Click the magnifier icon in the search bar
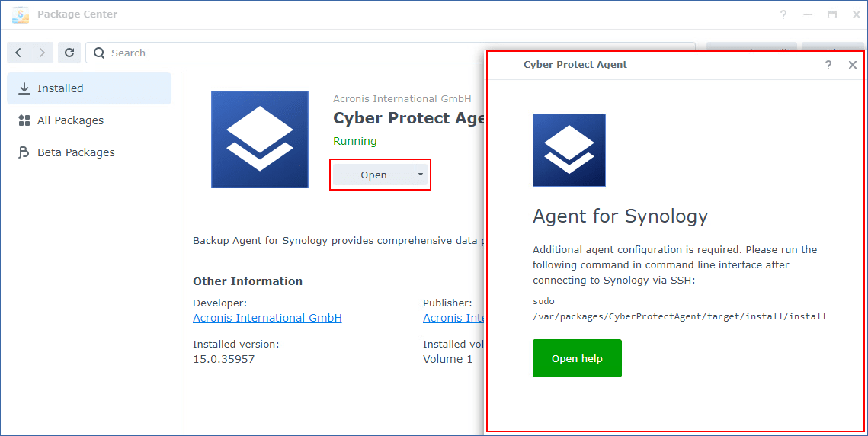The width and height of the screenshot is (868, 436). pos(99,53)
